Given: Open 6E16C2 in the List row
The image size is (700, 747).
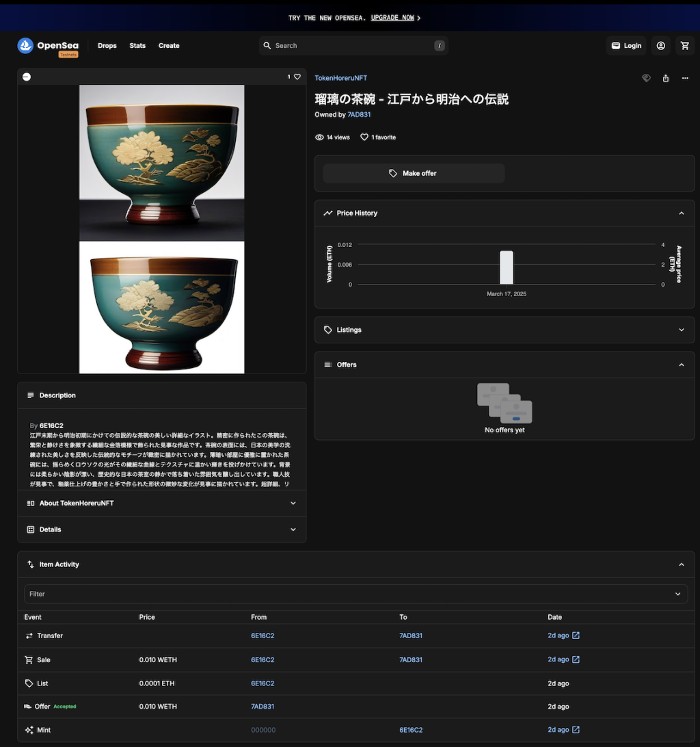Looking at the screenshot, I should 263,683.
